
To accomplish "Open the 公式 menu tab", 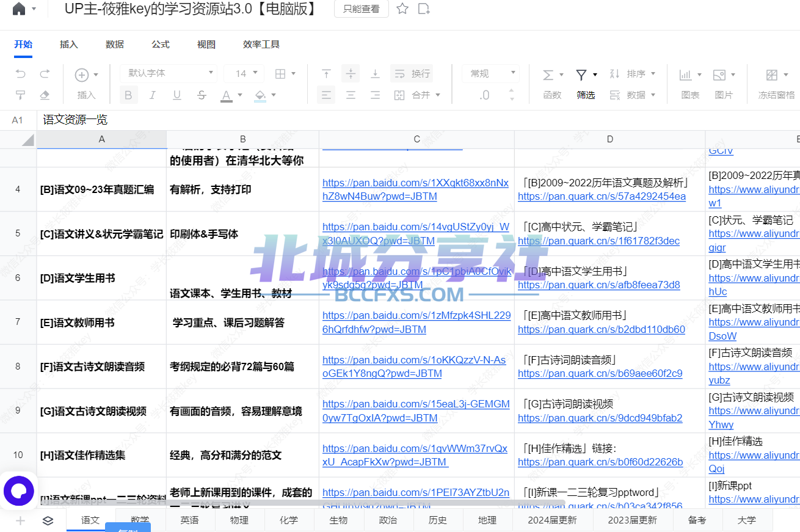I will 161,45.
